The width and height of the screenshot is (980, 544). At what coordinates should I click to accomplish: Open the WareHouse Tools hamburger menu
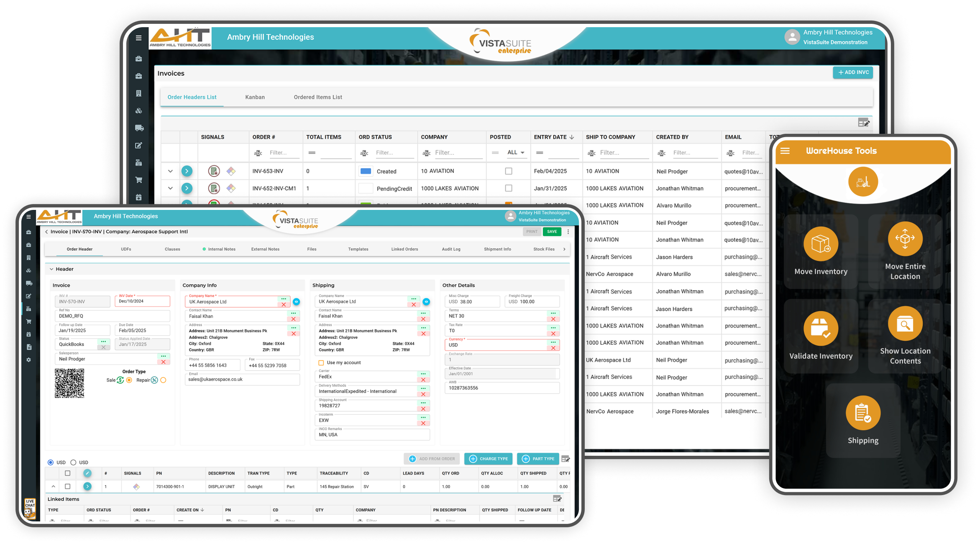click(785, 151)
